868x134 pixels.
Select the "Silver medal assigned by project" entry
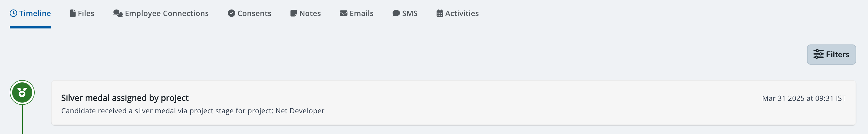[125, 98]
